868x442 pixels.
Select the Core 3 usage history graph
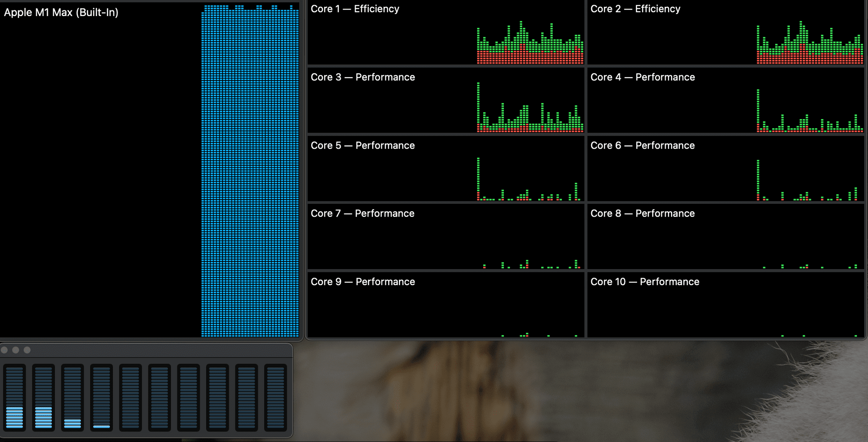tap(530, 107)
